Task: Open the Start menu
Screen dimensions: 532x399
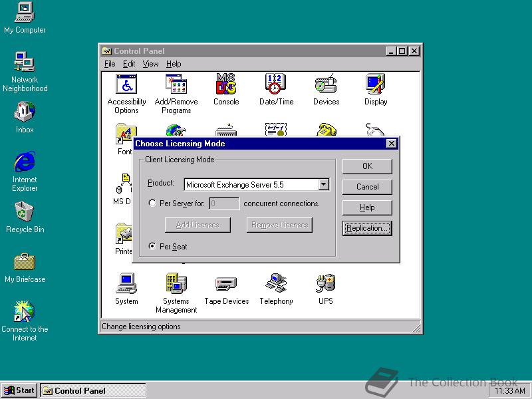Action: point(19,390)
